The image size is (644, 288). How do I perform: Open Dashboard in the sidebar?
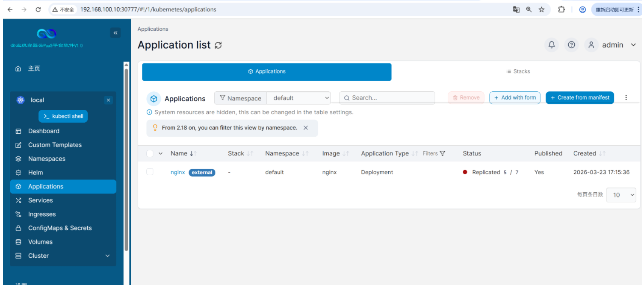[x=63, y=131]
